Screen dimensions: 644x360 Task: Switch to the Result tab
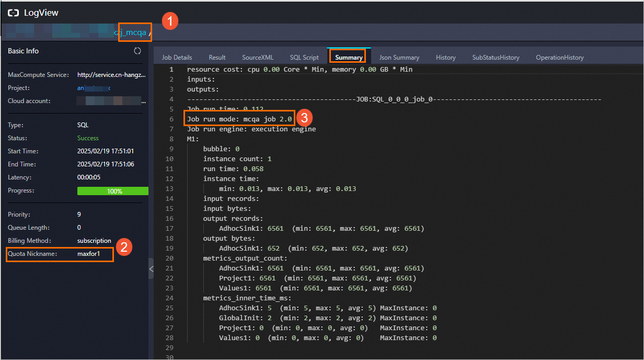[217, 58]
